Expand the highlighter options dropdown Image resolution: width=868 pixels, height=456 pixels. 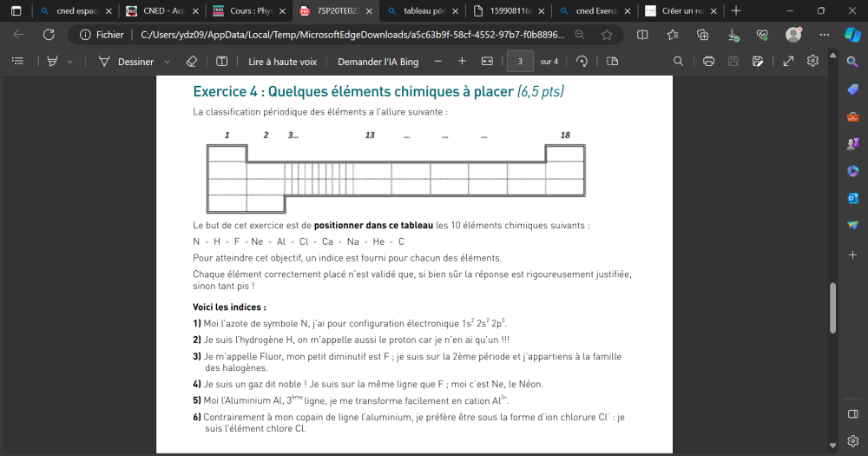pyautogui.click(x=70, y=62)
